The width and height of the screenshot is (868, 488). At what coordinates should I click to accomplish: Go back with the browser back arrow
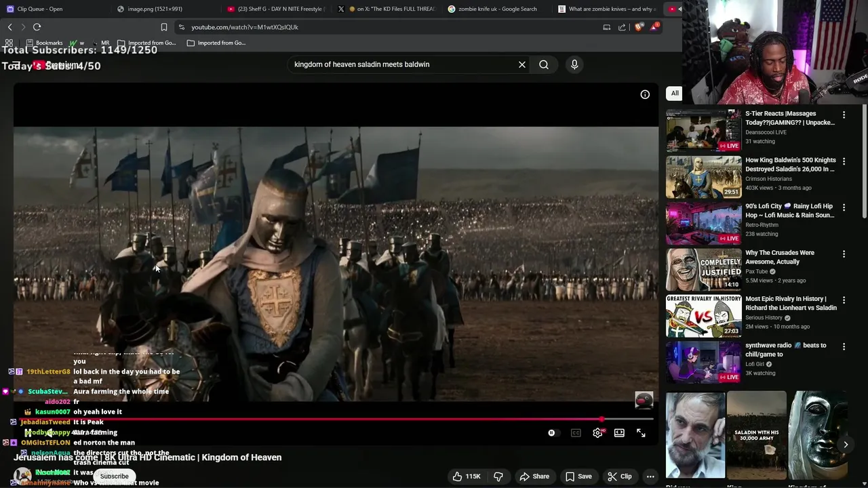(9, 27)
